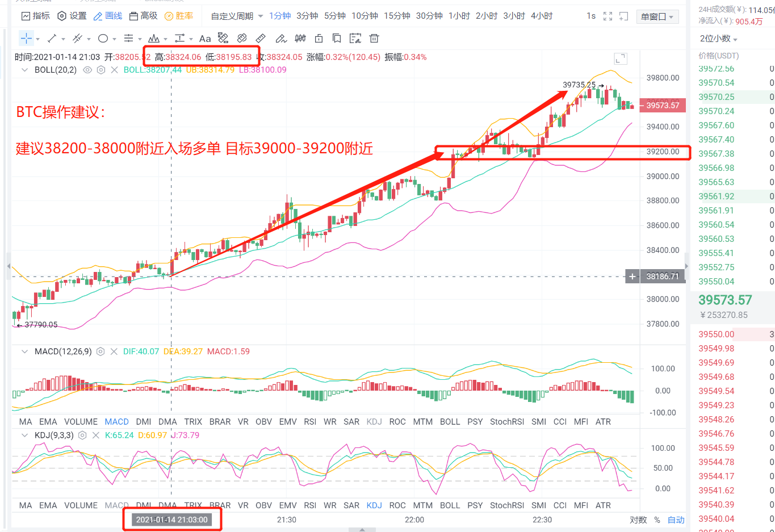Image resolution: width=775 pixels, height=532 pixels.
Task: Click the add window icon
Action: [x=623, y=16]
